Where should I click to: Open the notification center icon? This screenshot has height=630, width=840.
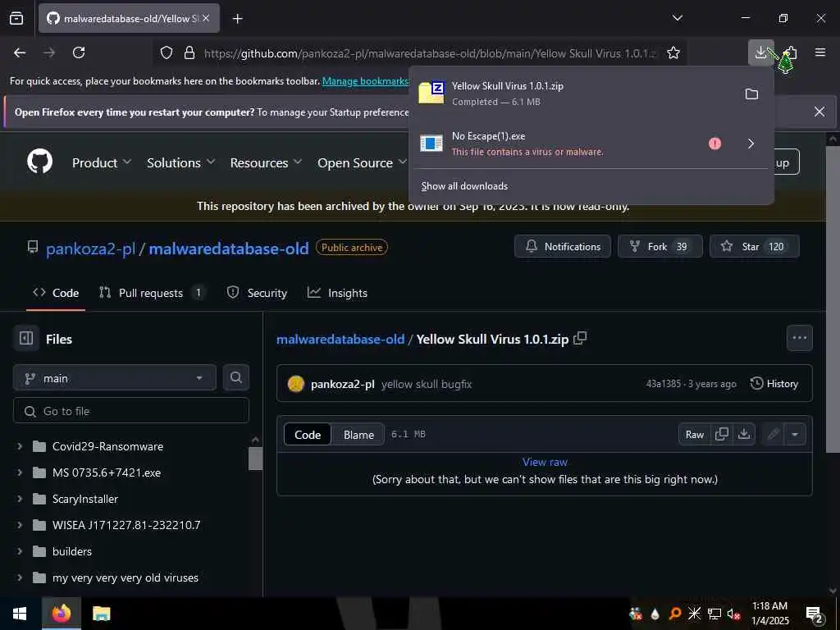click(815, 614)
